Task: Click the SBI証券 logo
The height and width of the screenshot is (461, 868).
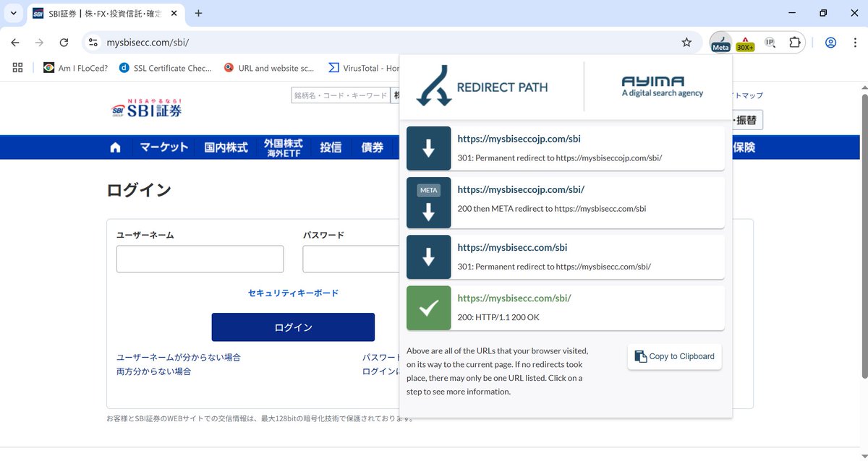Action: [146, 108]
